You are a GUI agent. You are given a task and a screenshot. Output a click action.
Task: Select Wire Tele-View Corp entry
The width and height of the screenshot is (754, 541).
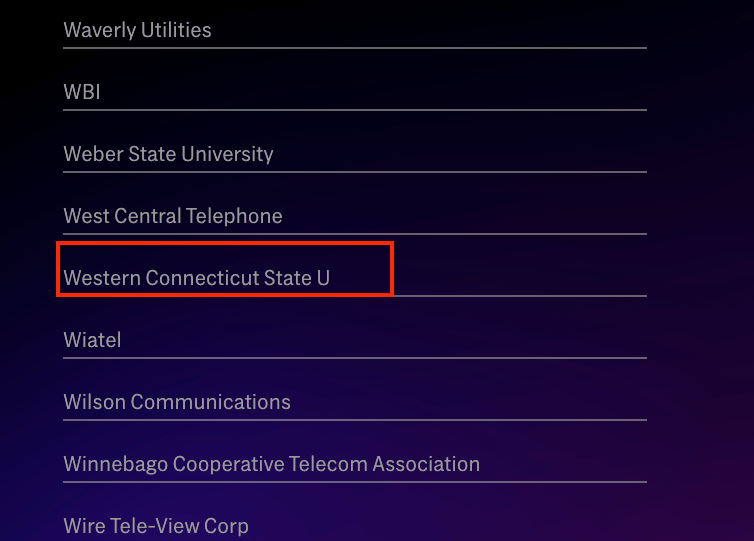pos(156,526)
